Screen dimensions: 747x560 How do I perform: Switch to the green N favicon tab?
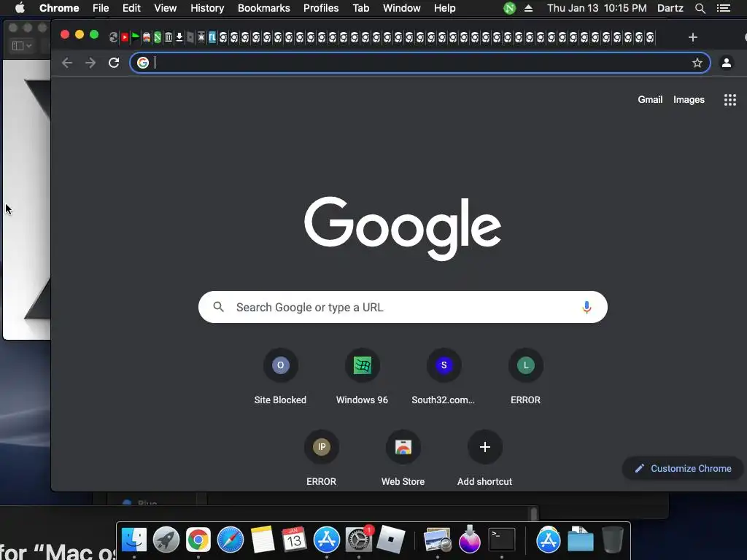coord(158,37)
